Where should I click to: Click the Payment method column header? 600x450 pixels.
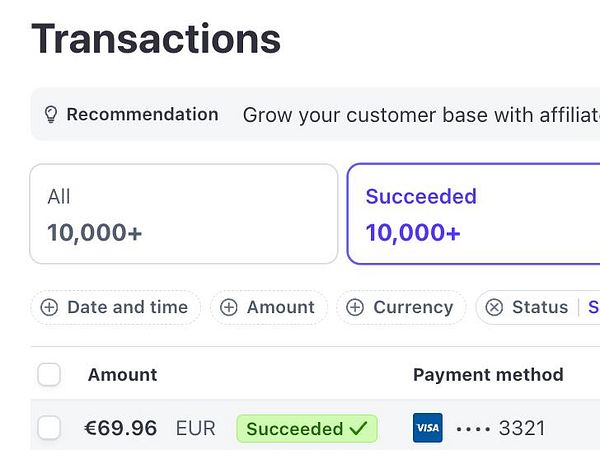click(x=488, y=375)
